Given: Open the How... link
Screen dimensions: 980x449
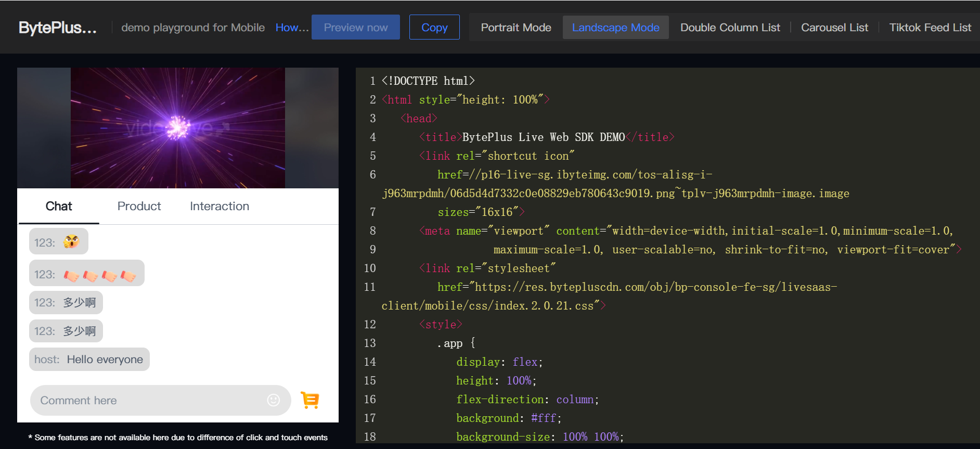Looking at the screenshot, I should point(292,28).
